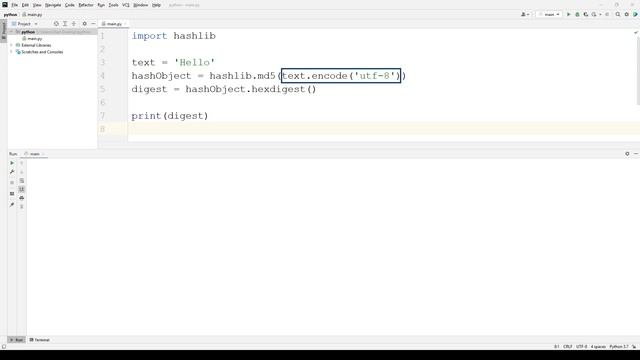Open the Terminal tool window
This screenshot has width=640, height=360.
[x=40, y=340]
